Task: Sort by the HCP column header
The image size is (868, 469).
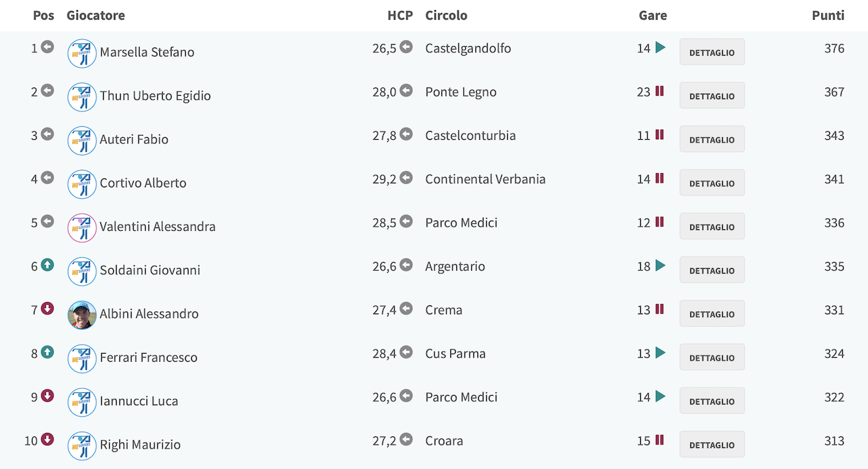Action: pos(400,15)
